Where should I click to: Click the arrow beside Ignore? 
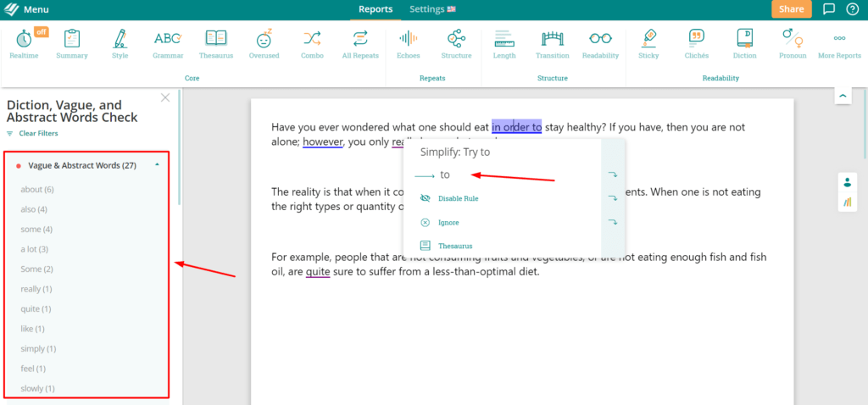coord(612,223)
